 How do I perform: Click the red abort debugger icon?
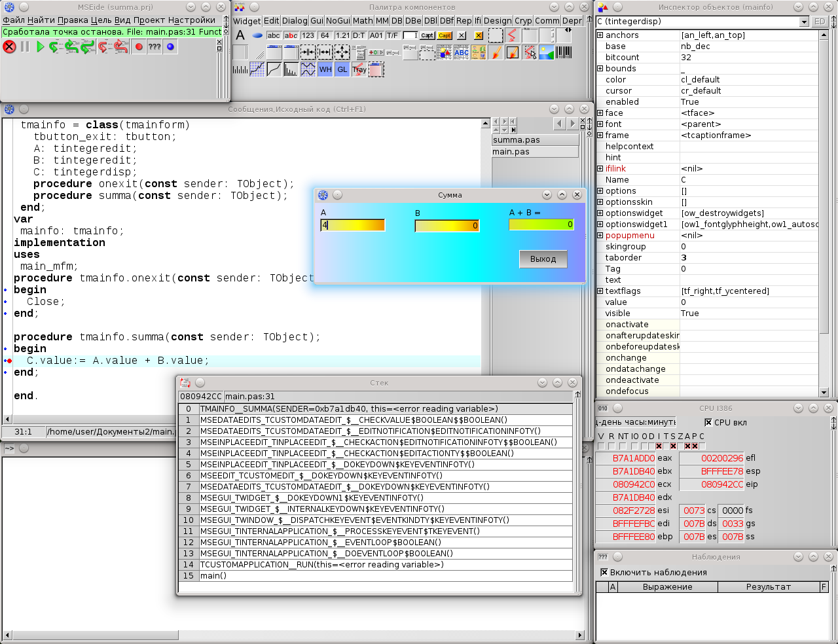pos(9,46)
